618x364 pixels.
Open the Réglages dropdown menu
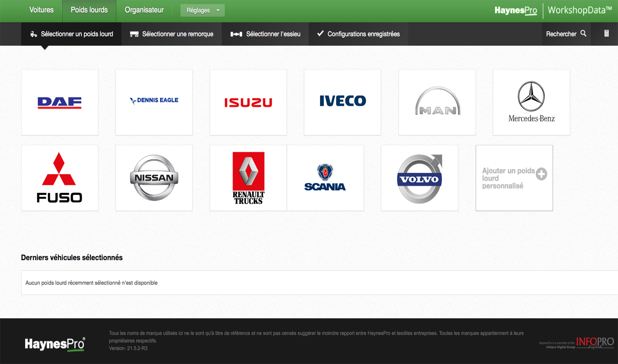pos(203,11)
